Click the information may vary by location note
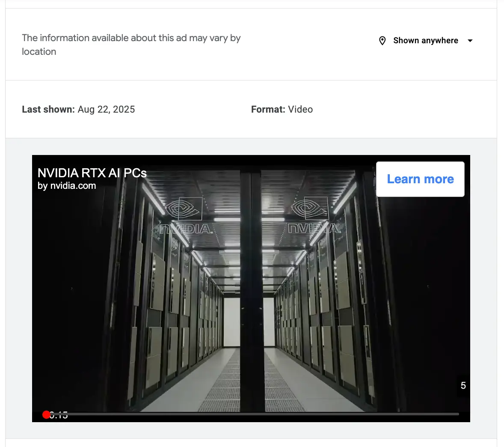504x447 pixels. (x=131, y=45)
